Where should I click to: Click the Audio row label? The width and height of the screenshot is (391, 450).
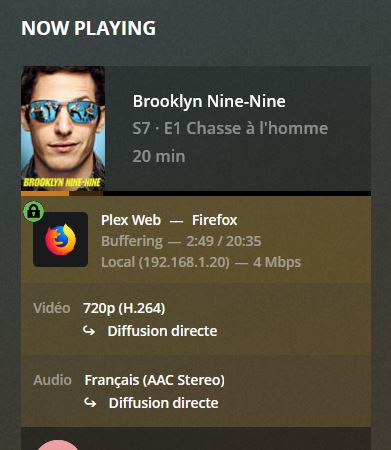click(52, 380)
